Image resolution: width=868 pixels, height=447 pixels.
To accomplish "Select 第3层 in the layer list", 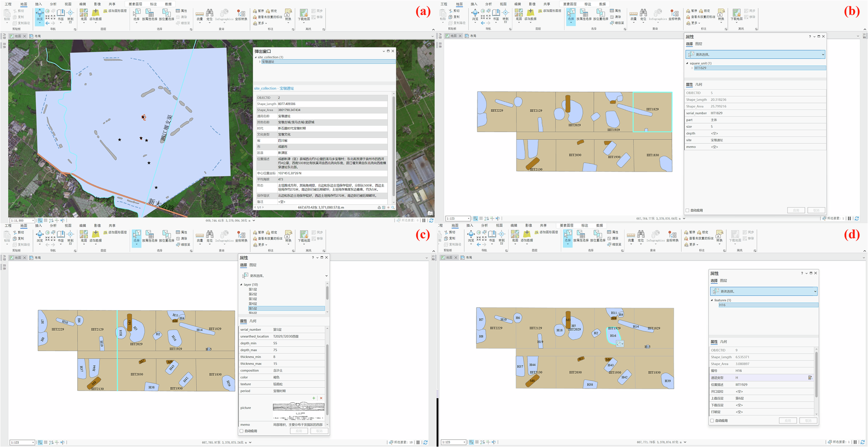I will [x=253, y=299].
